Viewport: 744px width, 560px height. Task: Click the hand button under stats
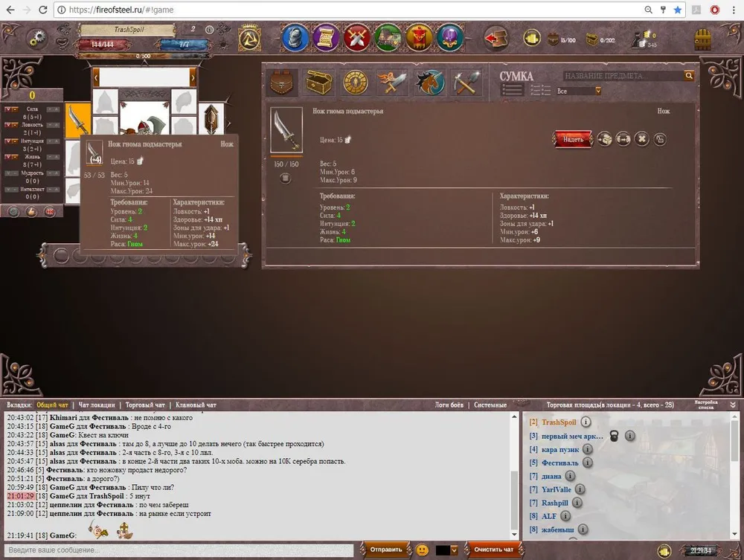(x=31, y=212)
